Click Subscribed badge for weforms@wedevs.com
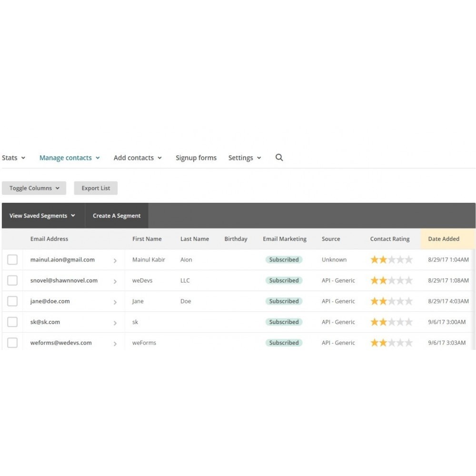The image size is (476, 476). [284, 343]
